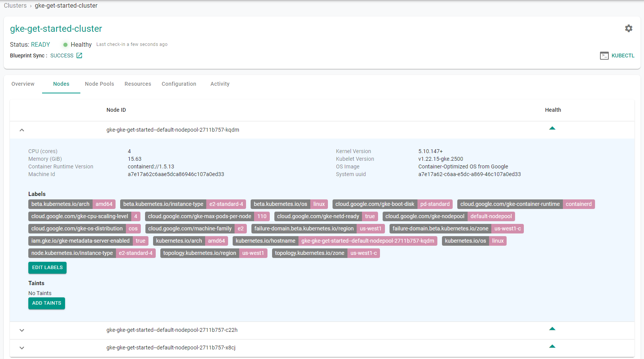
Task: Click the green Healthy status dot
Action: point(65,45)
